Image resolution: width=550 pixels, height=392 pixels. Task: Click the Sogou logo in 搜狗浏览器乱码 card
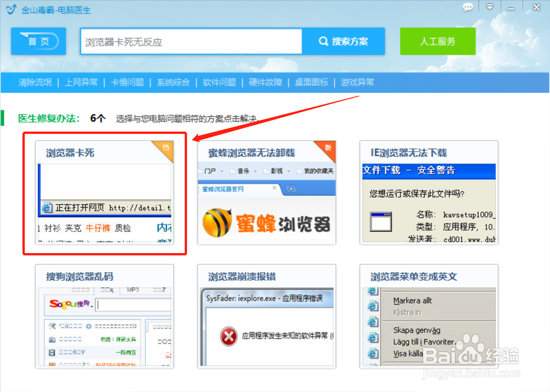(70, 304)
